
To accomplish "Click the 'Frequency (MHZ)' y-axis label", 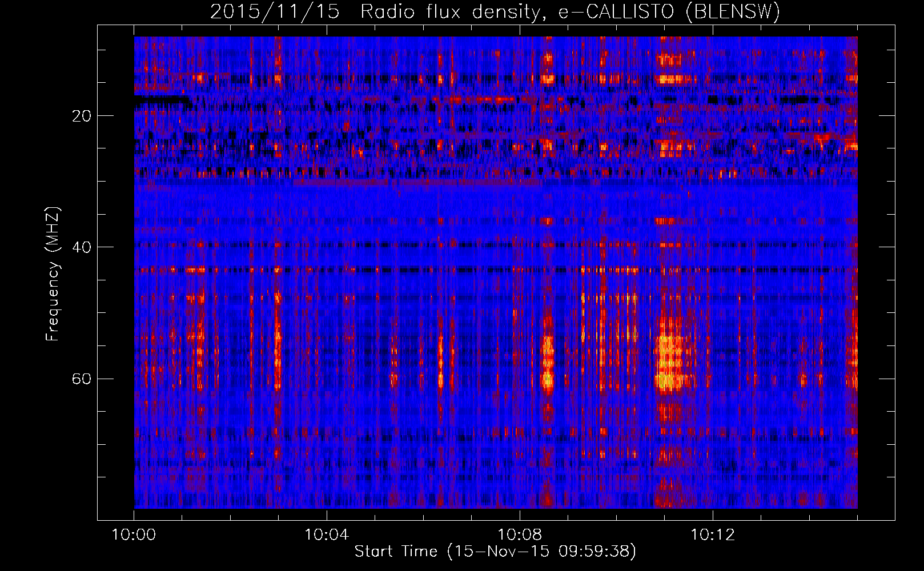I will tap(53, 274).
